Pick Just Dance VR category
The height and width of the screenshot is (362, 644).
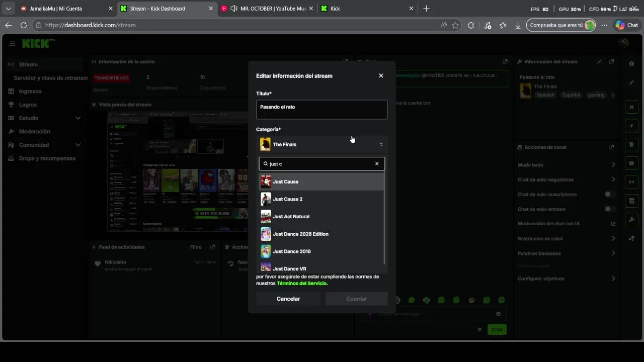(321, 268)
